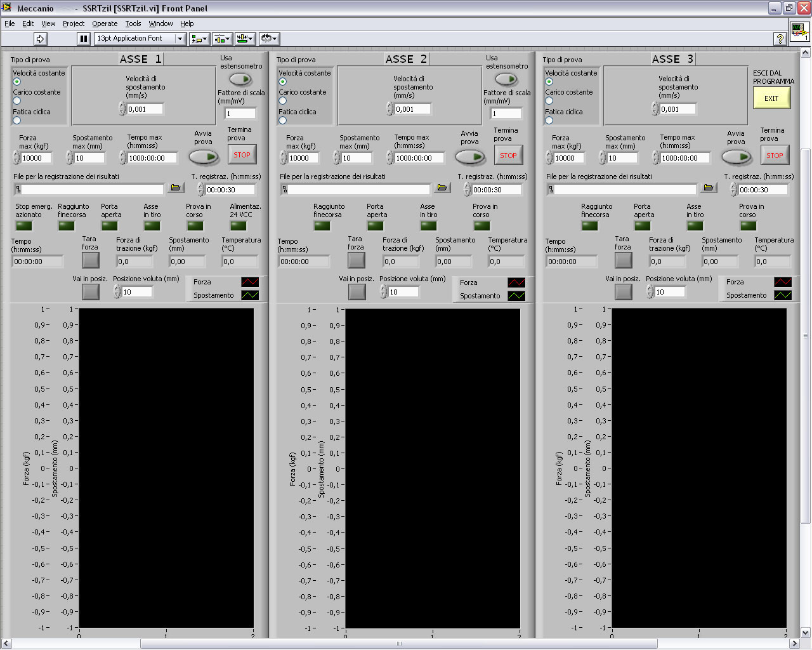
Task: Select Carico costante in ASSE 2
Action: [283, 101]
